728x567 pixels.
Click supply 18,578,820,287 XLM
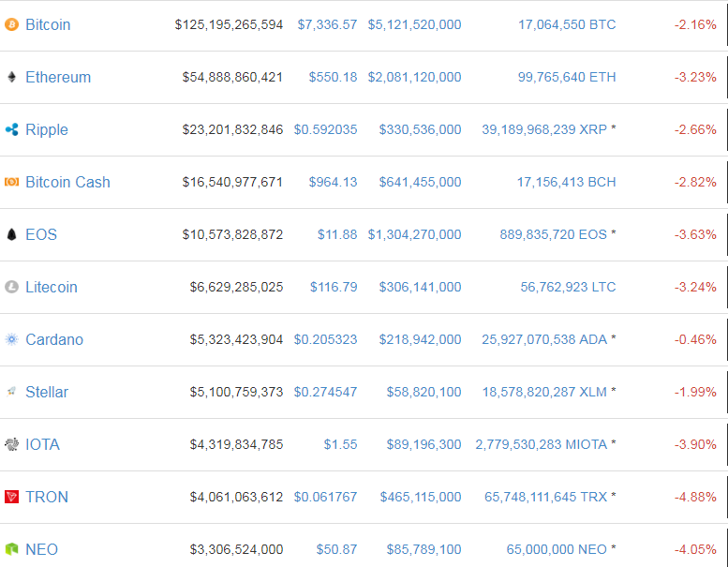tap(544, 392)
